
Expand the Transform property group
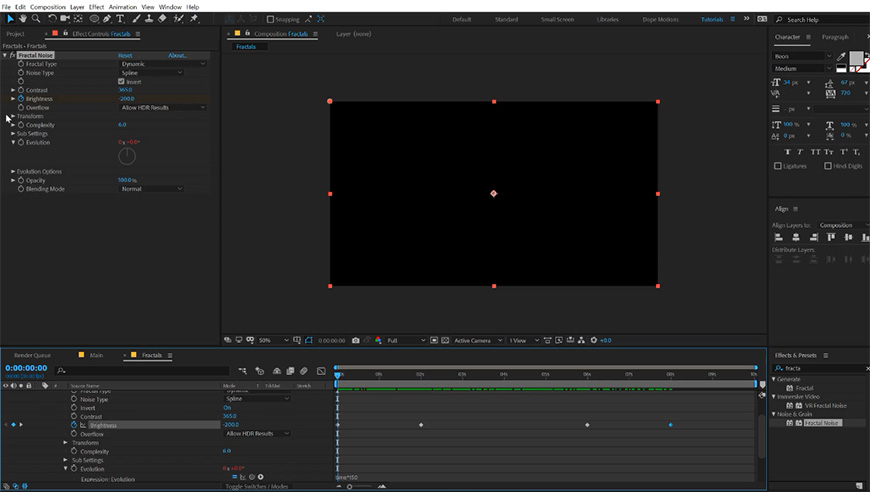[x=13, y=116]
